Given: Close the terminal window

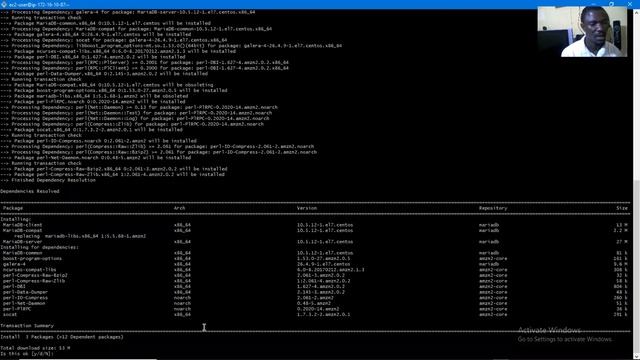Looking at the screenshot, I should 630,4.
